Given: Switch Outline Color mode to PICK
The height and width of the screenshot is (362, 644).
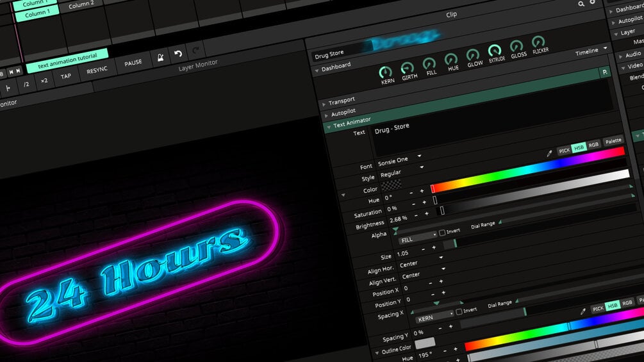Looking at the screenshot, I should [x=598, y=308].
